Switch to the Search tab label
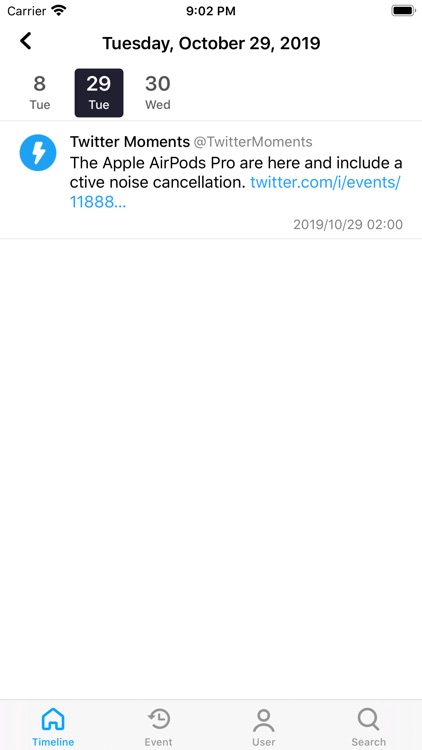This screenshot has width=422, height=750. pyautogui.click(x=368, y=742)
